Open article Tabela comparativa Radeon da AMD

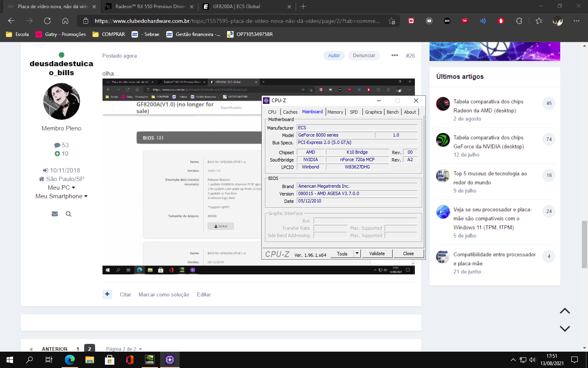point(488,106)
